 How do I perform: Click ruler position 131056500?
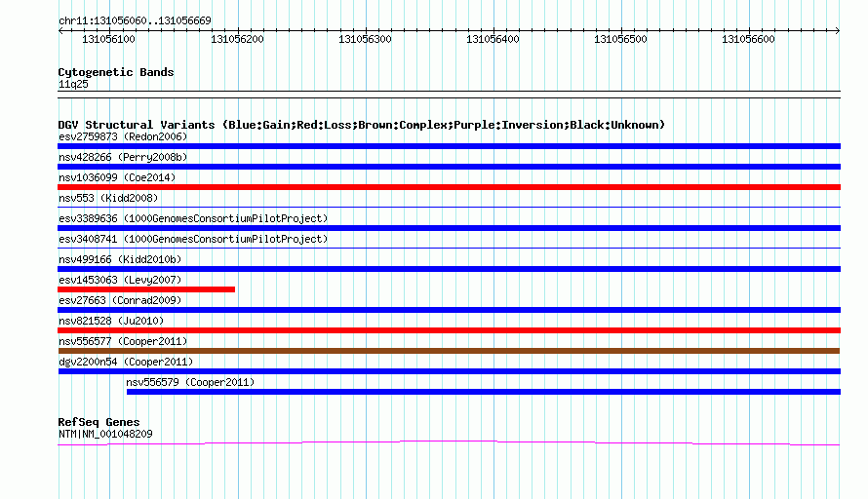[620, 39]
